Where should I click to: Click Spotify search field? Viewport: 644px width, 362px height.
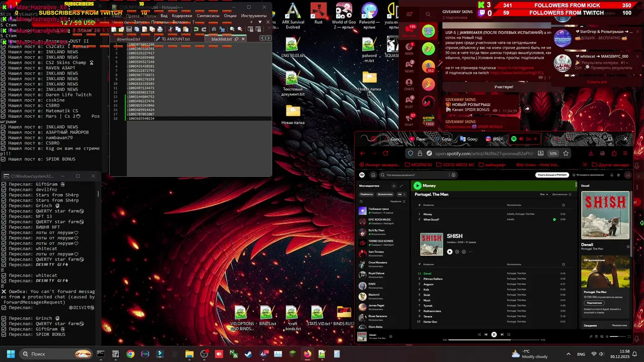[x=416, y=175]
